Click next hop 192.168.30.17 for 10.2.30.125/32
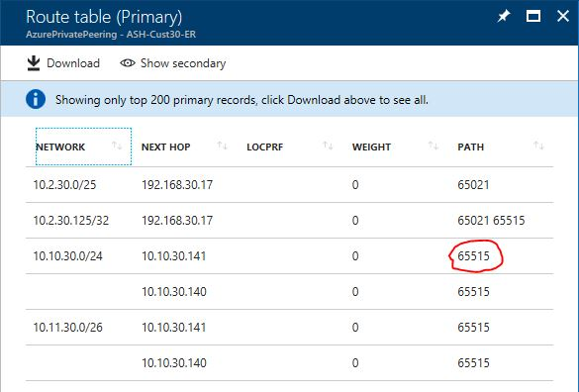This screenshot has width=579, height=392. coord(177,221)
